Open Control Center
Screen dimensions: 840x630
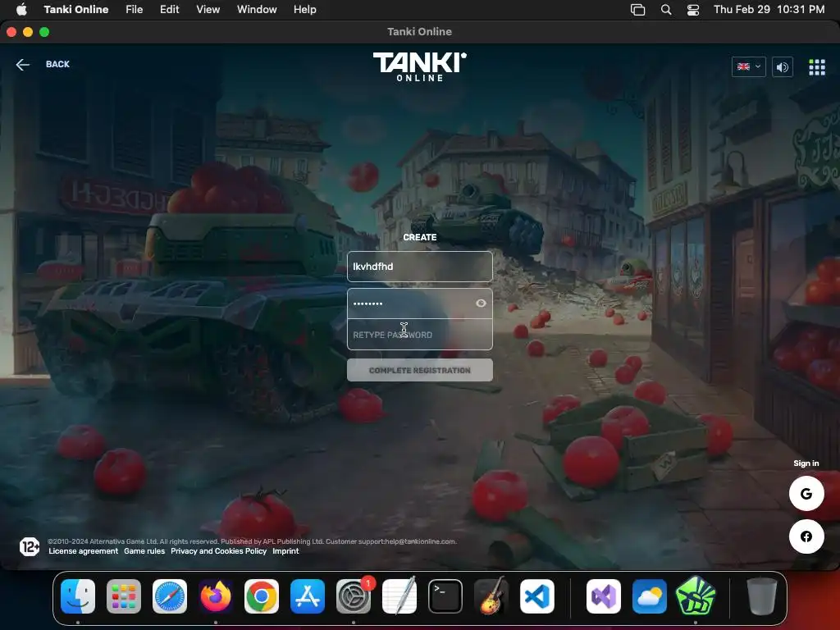coord(692,9)
